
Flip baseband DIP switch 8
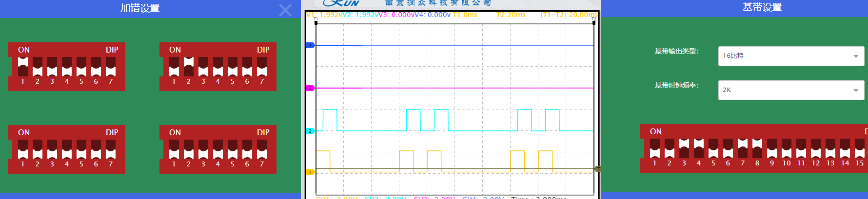point(757,148)
